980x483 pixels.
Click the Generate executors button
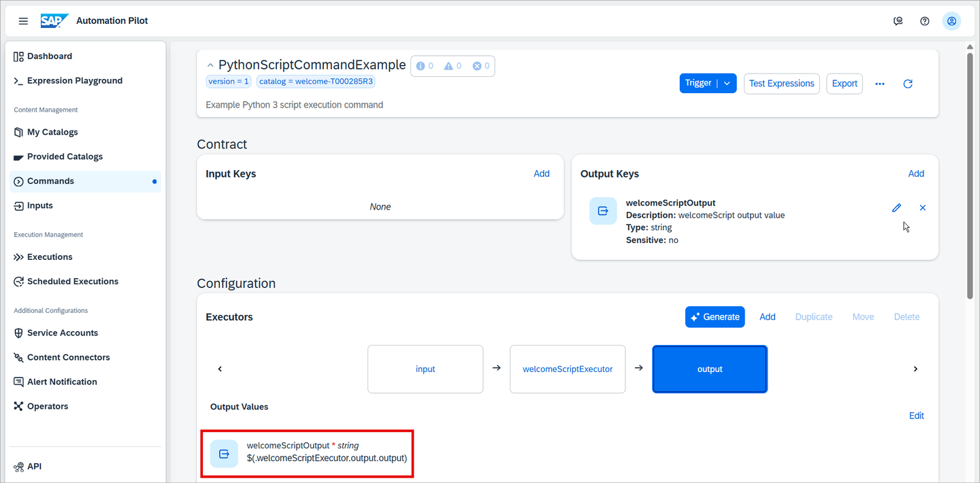click(715, 317)
